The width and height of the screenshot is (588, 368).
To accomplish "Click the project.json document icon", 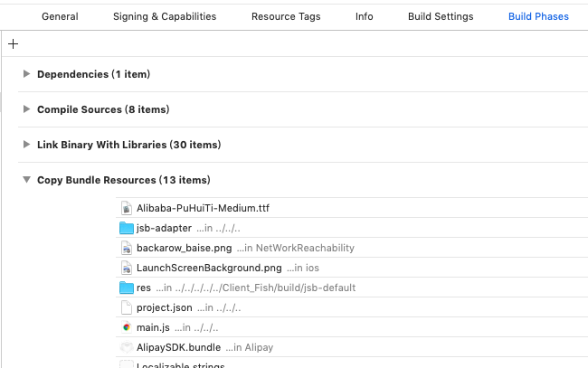I will click(127, 307).
